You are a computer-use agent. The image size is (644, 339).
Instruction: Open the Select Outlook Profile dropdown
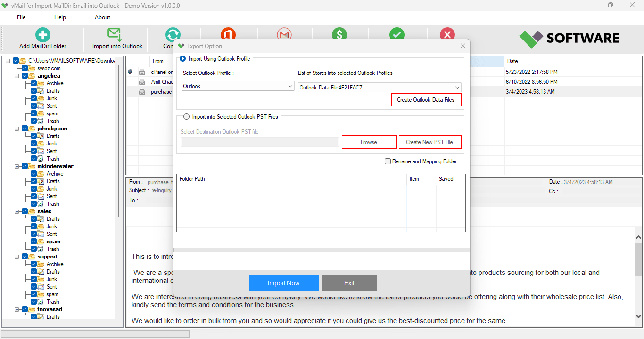pos(238,86)
